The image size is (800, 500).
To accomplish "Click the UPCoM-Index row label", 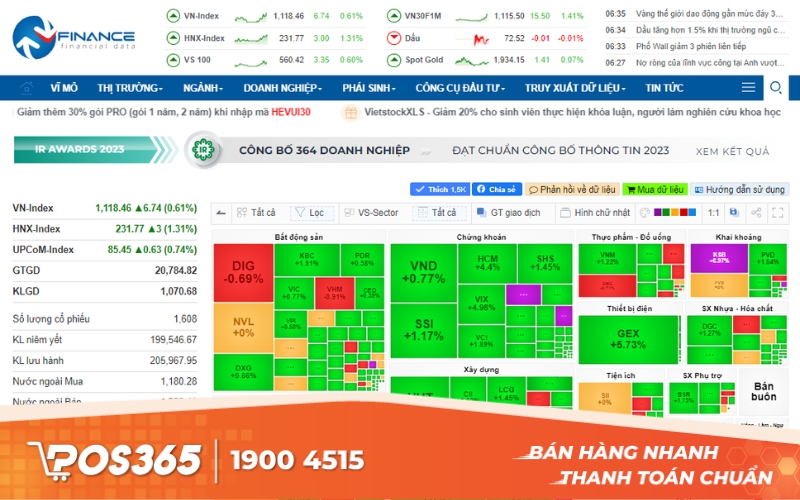I will [x=43, y=249].
